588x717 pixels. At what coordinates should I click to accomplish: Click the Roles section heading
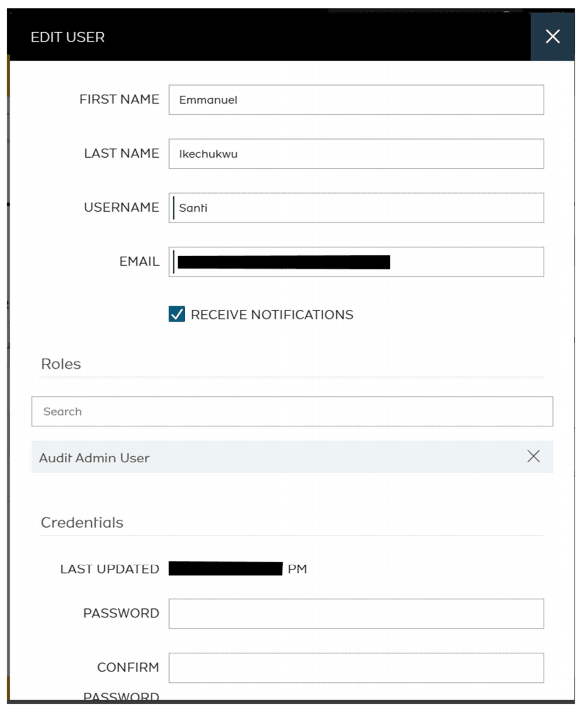[x=61, y=364]
